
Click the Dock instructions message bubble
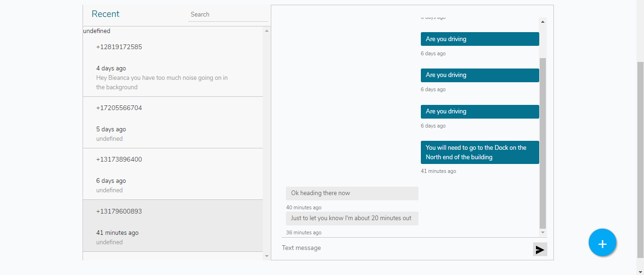(x=479, y=152)
